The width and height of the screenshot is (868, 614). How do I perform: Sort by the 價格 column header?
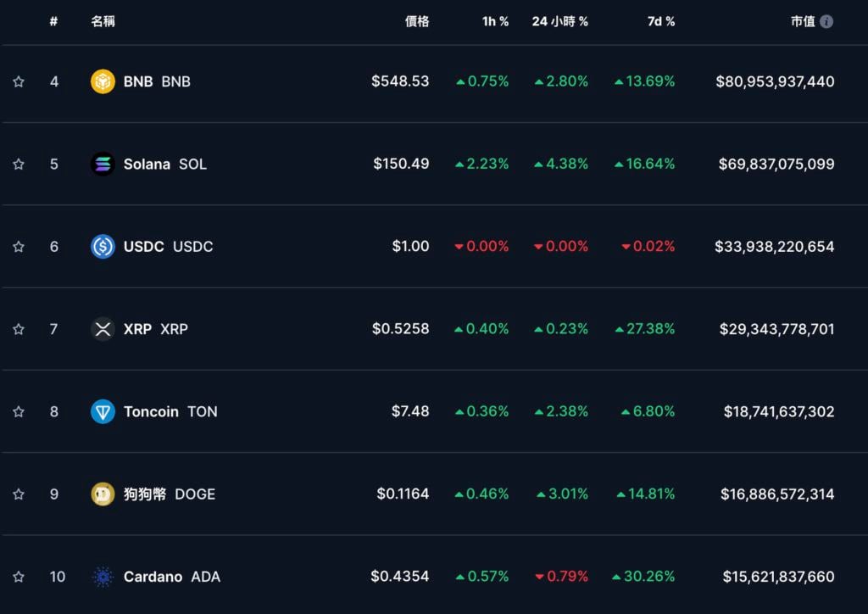click(x=417, y=22)
